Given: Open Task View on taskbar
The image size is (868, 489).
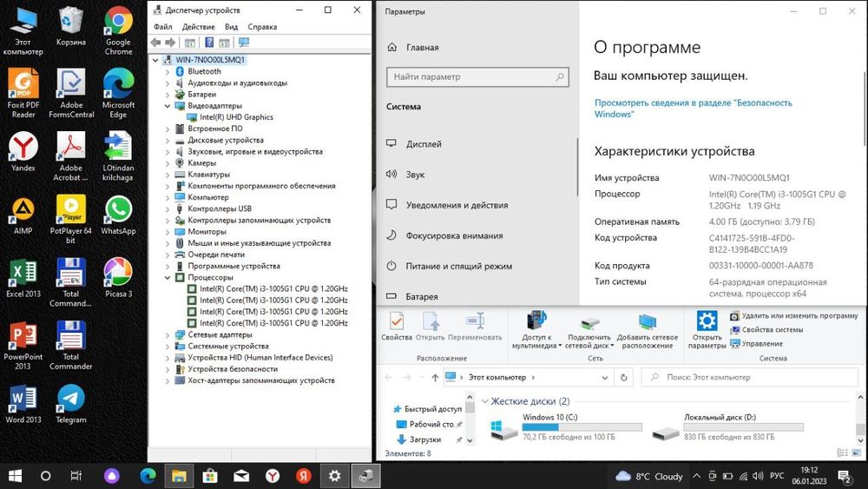Looking at the screenshot, I should [76, 476].
